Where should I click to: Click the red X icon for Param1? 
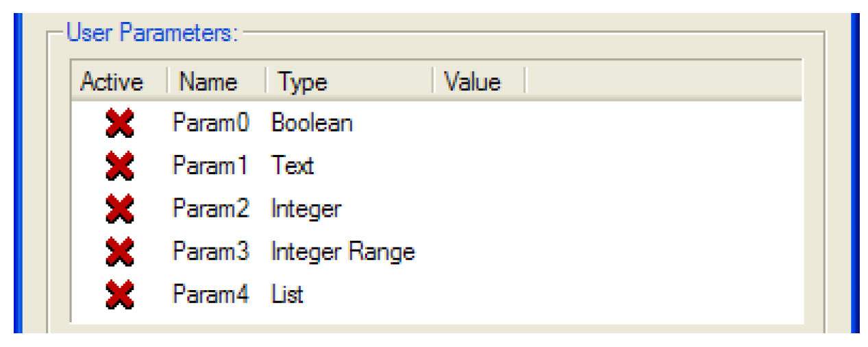119,167
